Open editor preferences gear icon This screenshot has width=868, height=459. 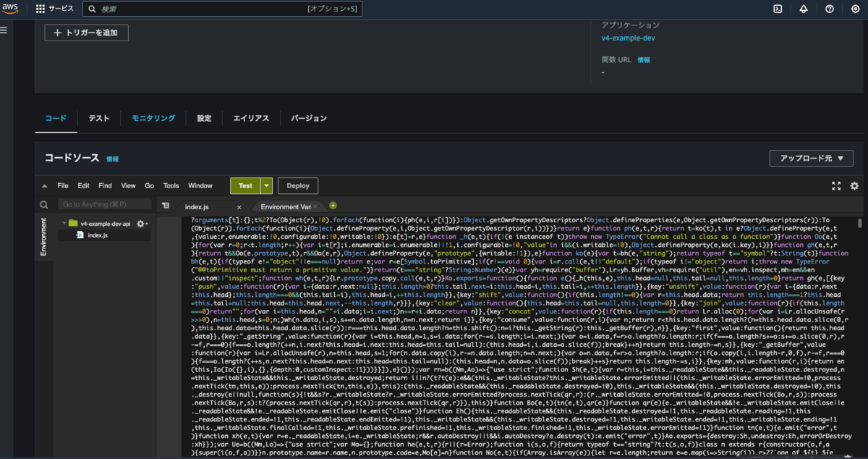(854, 186)
